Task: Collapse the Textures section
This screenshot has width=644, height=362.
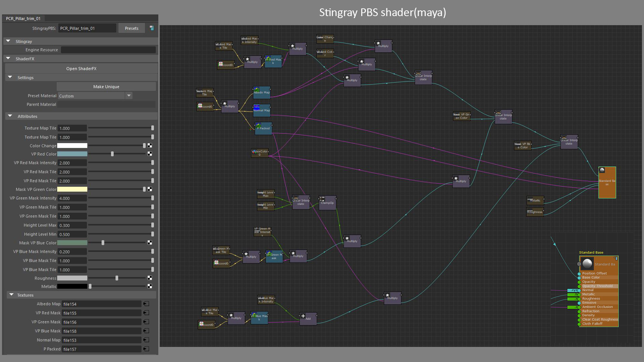Action: [11, 295]
